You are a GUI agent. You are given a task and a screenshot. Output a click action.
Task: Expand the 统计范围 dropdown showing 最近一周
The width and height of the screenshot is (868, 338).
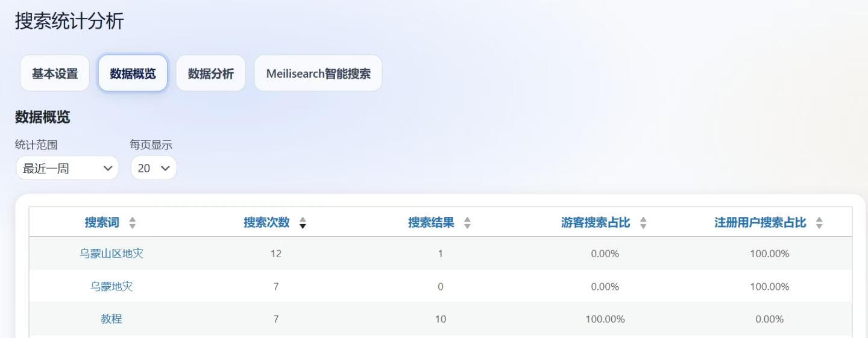pyautogui.click(x=67, y=168)
